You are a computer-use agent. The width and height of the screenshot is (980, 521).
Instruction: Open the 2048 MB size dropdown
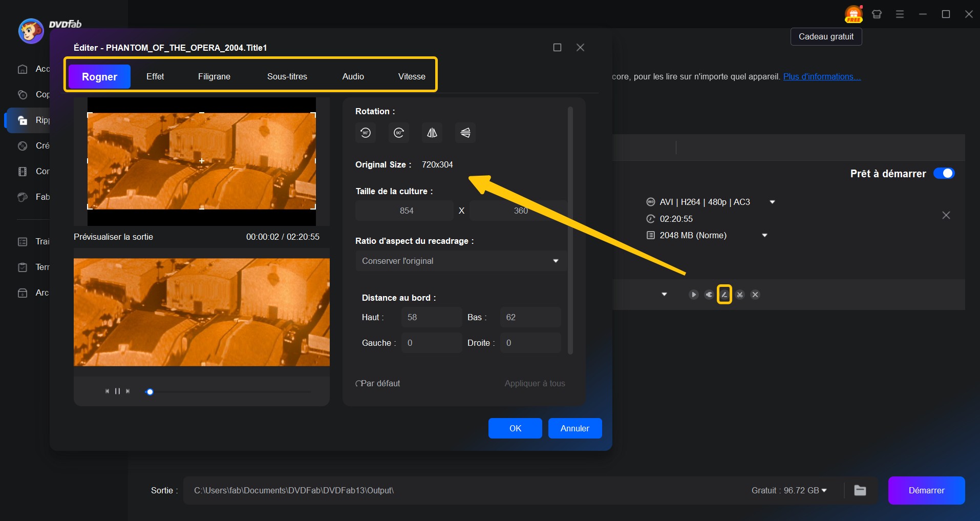point(764,236)
